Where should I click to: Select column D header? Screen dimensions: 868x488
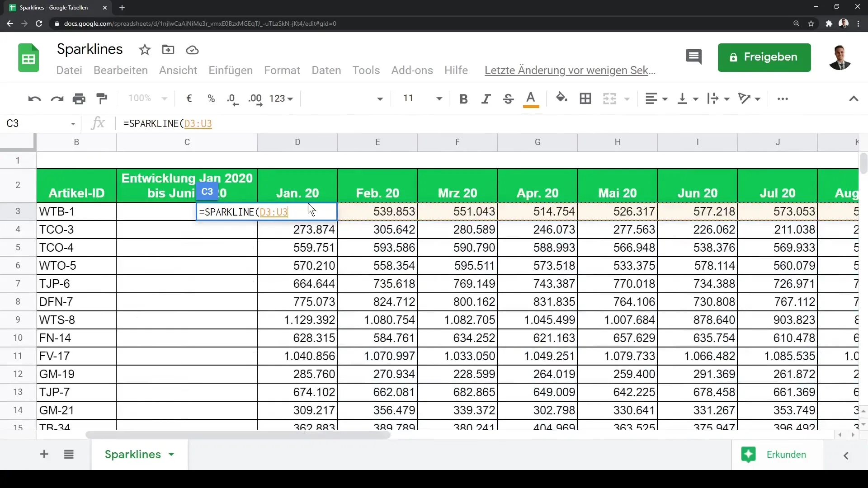(297, 142)
